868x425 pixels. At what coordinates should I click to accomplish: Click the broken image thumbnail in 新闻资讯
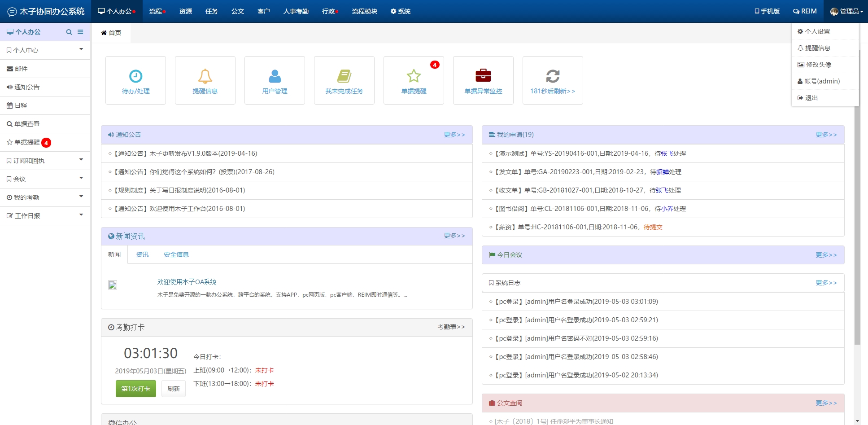coord(113,285)
